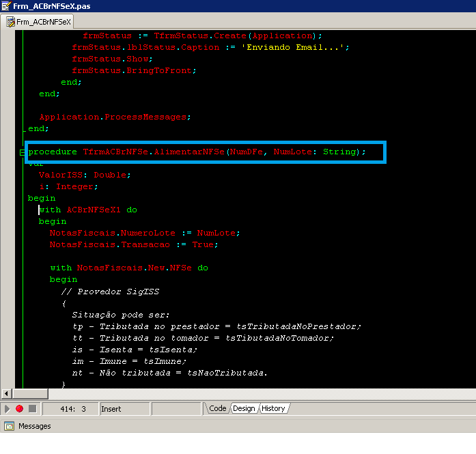Viewport: 476px width, 454px height.
Task: Open the Messages panel
Action: tap(35, 426)
